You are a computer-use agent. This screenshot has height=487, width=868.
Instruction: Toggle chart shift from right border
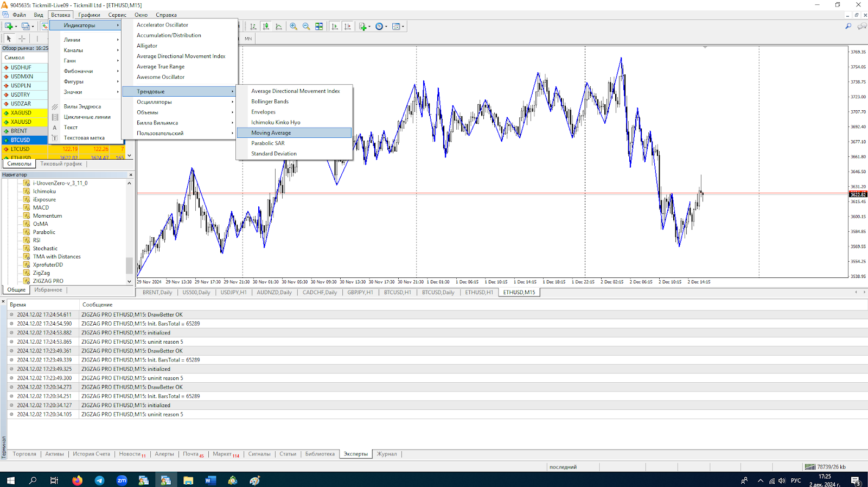coord(348,26)
